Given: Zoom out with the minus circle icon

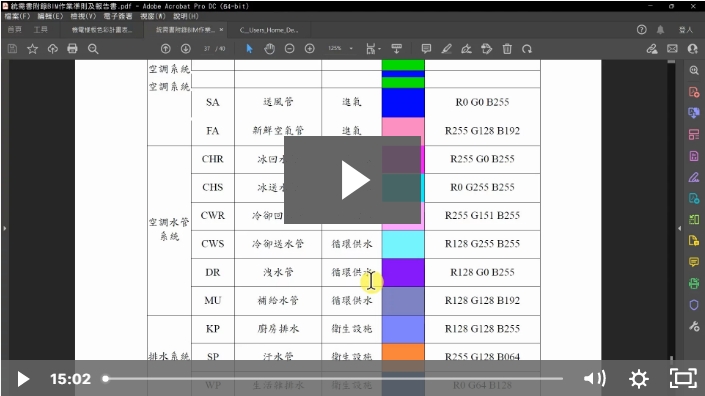Looking at the screenshot, I should tap(290, 49).
